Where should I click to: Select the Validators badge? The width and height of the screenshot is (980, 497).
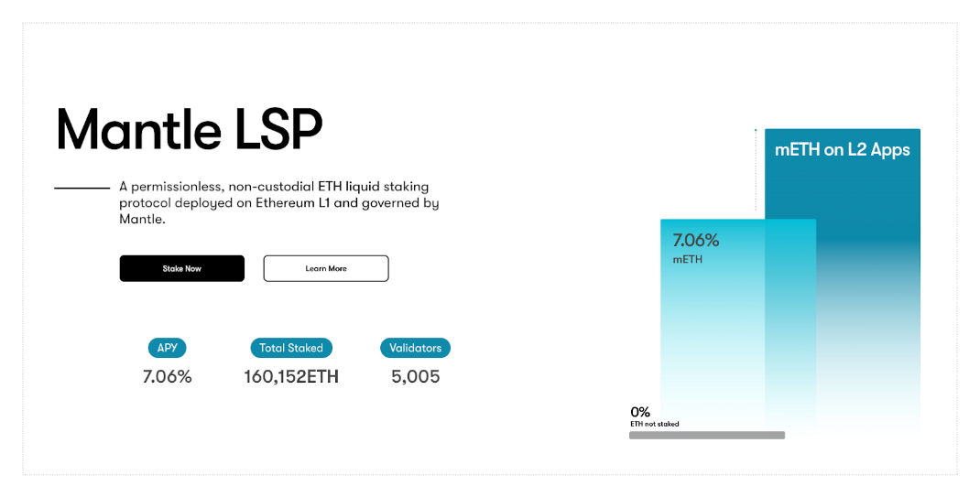tap(415, 348)
